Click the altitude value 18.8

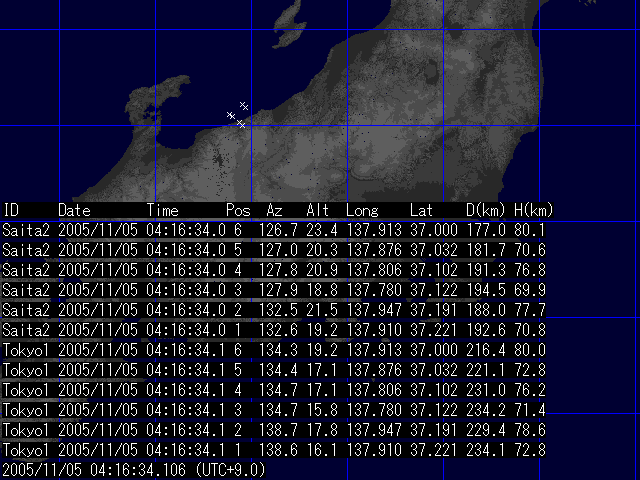322,290
